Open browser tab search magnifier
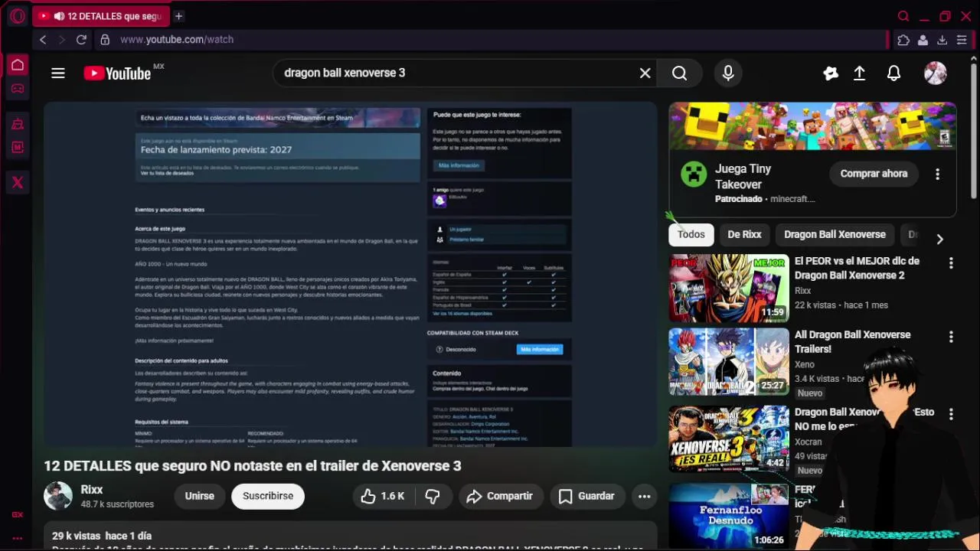The width and height of the screenshot is (980, 551). coord(903,16)
